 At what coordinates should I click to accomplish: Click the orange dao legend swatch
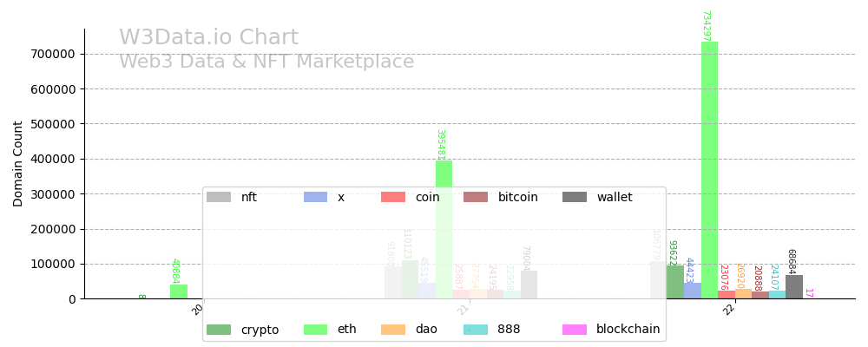point(393,330)
